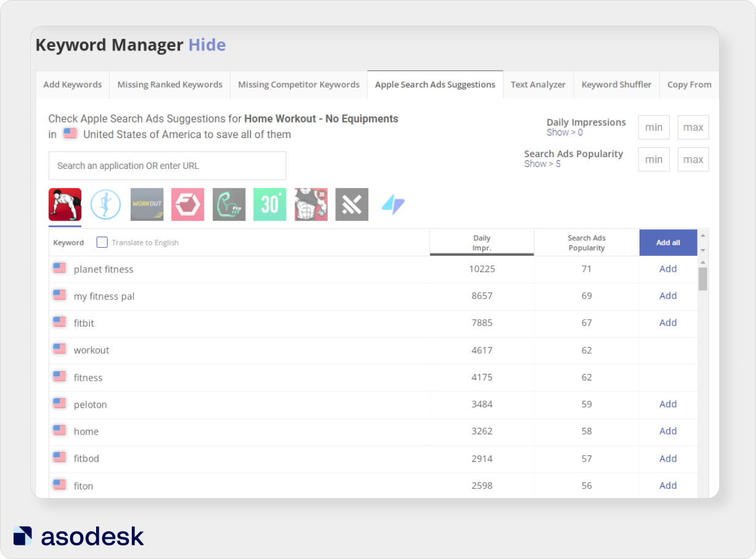Click the flag icon in planet fitness row

point(60,268)
